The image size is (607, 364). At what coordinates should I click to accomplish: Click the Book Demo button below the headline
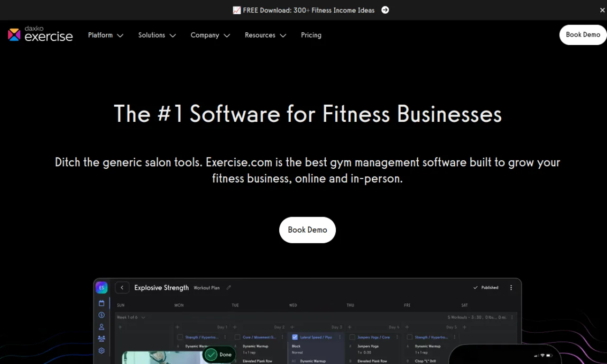pos(307,230)
